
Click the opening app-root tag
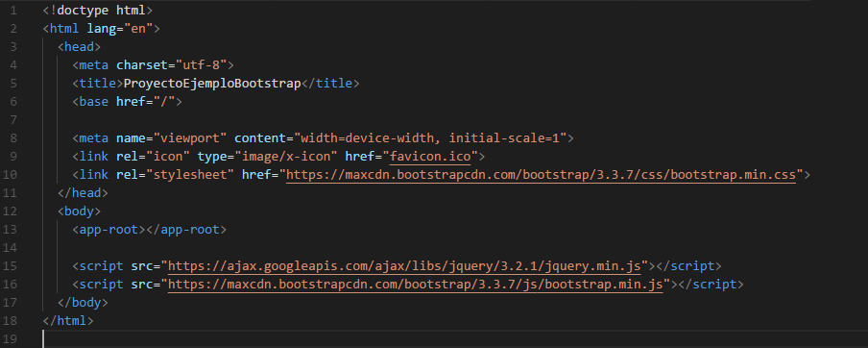coord(108,230)
